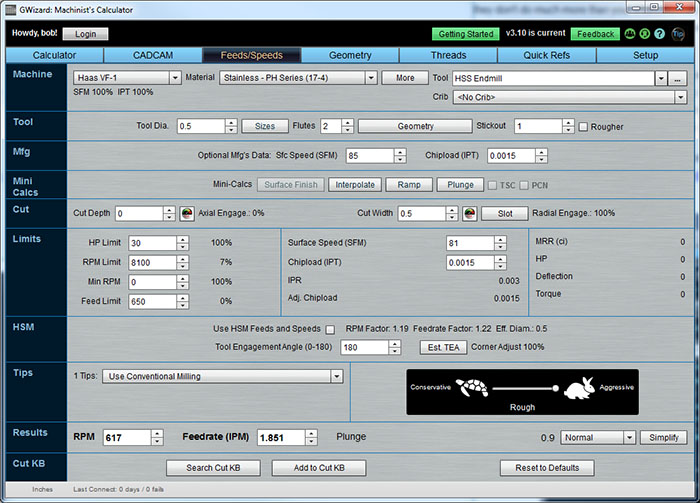Click the green support headset icon

tap(644, 34)
